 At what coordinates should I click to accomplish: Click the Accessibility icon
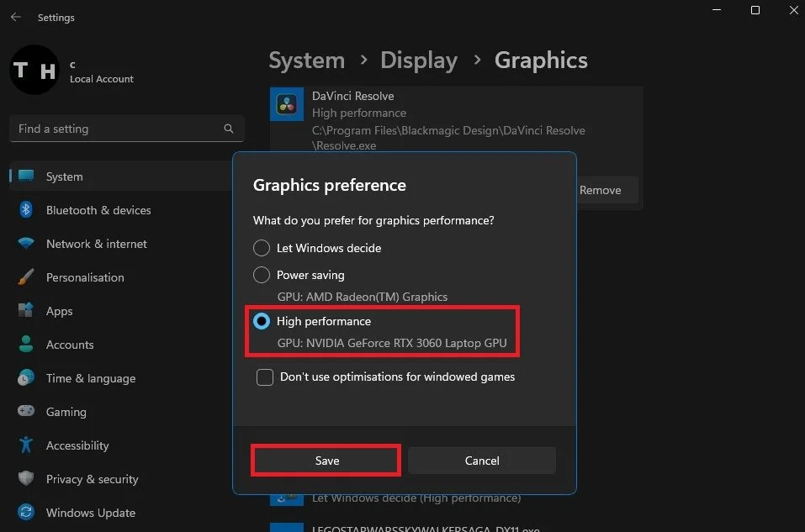[26, 445]
